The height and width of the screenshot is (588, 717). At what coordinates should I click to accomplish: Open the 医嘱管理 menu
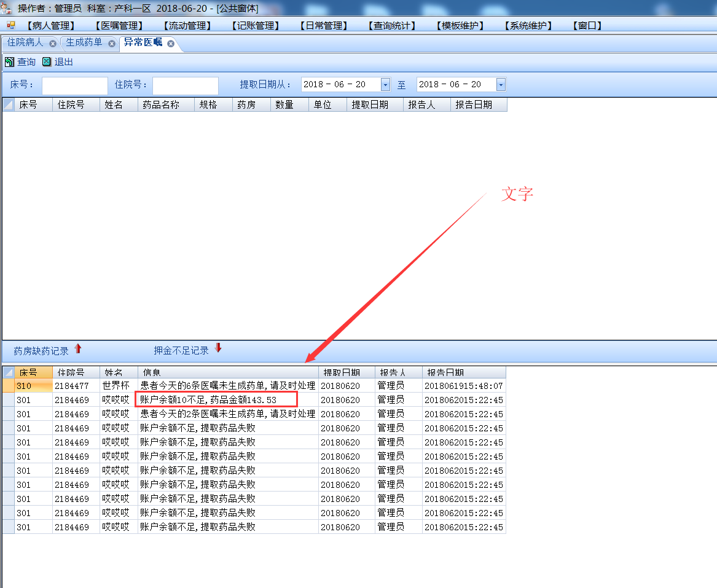[119, 26]
